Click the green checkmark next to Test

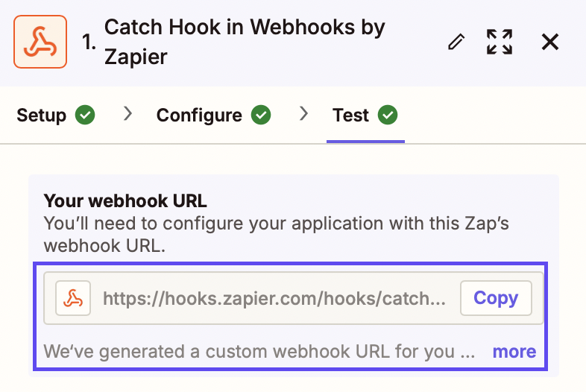(x=388, y=115)
